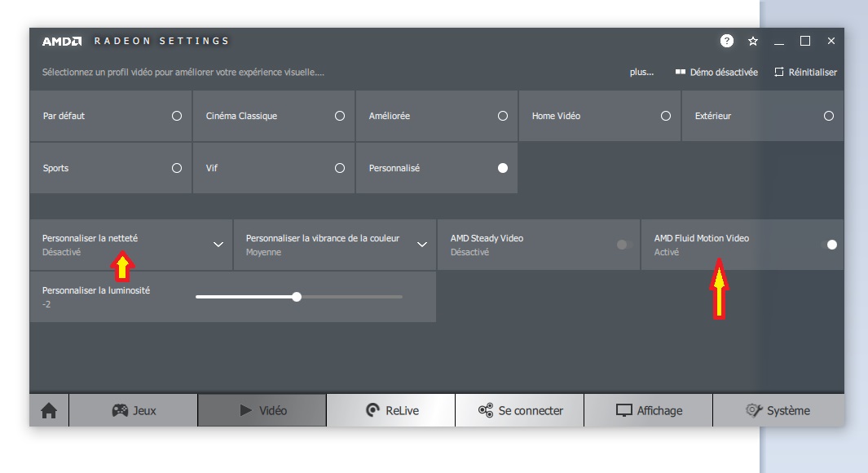Go to the Se connecter tab label
Screen dimensions: 868x473
point(531,410)
